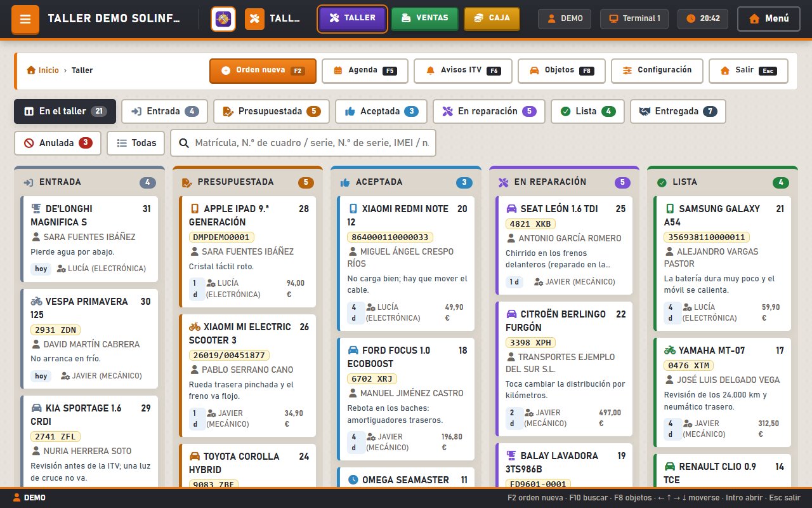The image size is (812, 508).
Task: Click the phone icon on Samsung Galaxy A54 card
Action: pos(669,209)
